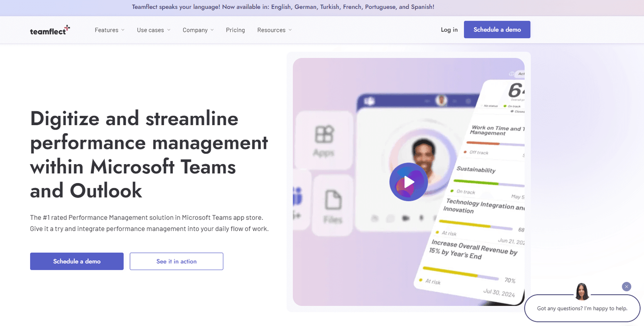Play the product video
The width and height of the screenshot is (644, 326).
(x=409, y=182)
